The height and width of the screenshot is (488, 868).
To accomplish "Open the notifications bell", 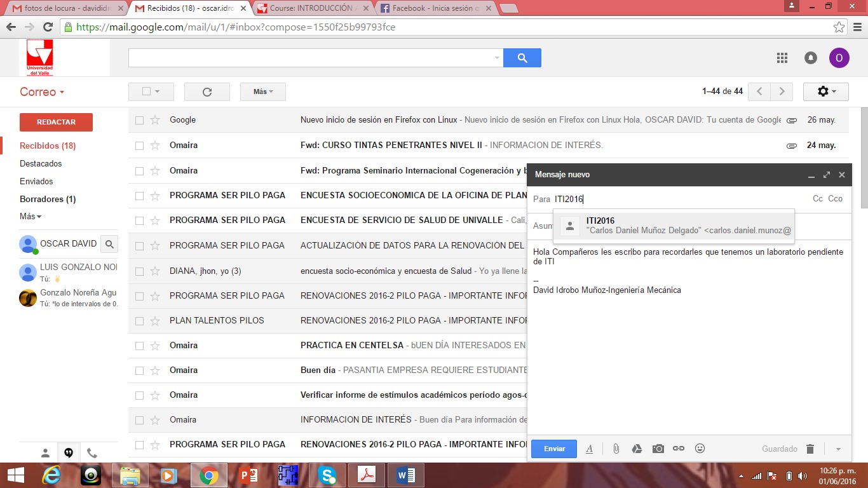I will click(x=811, y=58).
